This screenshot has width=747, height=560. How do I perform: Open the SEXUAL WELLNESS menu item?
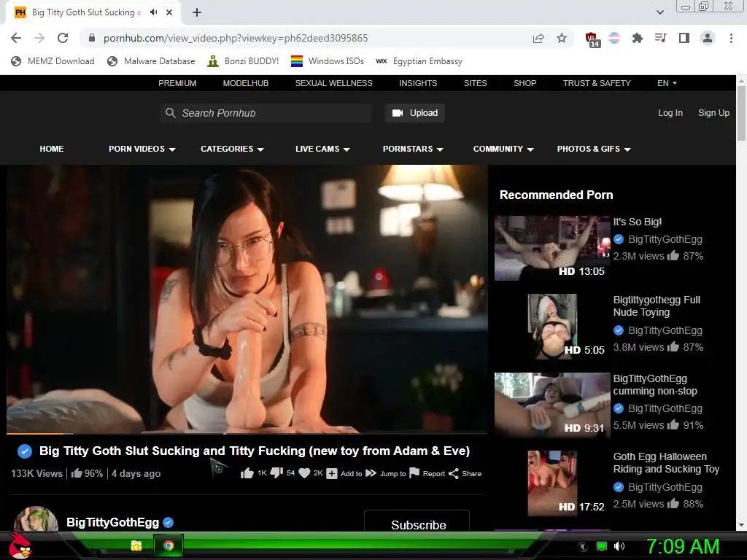(x=334, y=83)
